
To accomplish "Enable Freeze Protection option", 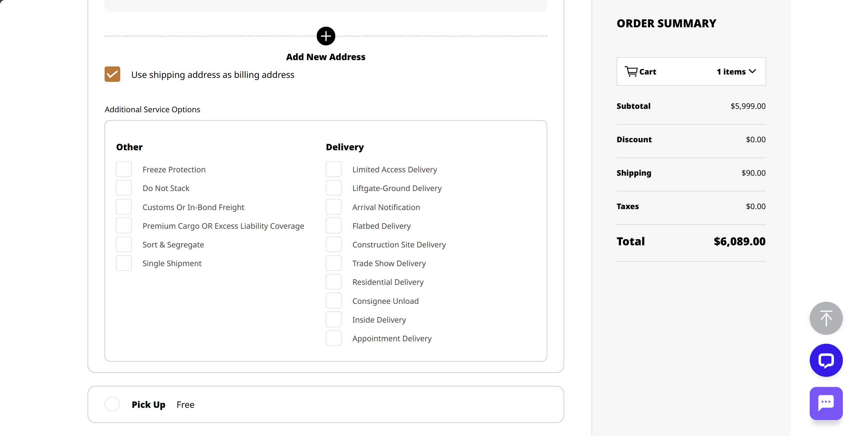I will point(124,169).
